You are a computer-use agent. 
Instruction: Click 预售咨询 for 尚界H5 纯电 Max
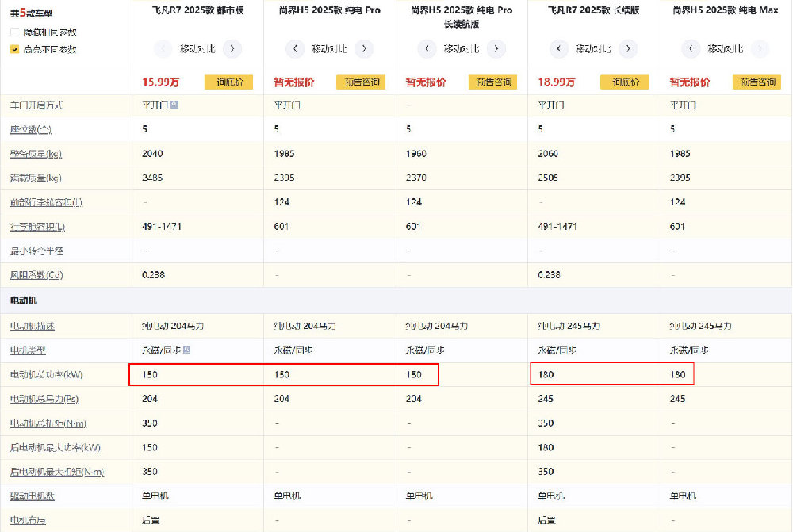click(756, 82)
